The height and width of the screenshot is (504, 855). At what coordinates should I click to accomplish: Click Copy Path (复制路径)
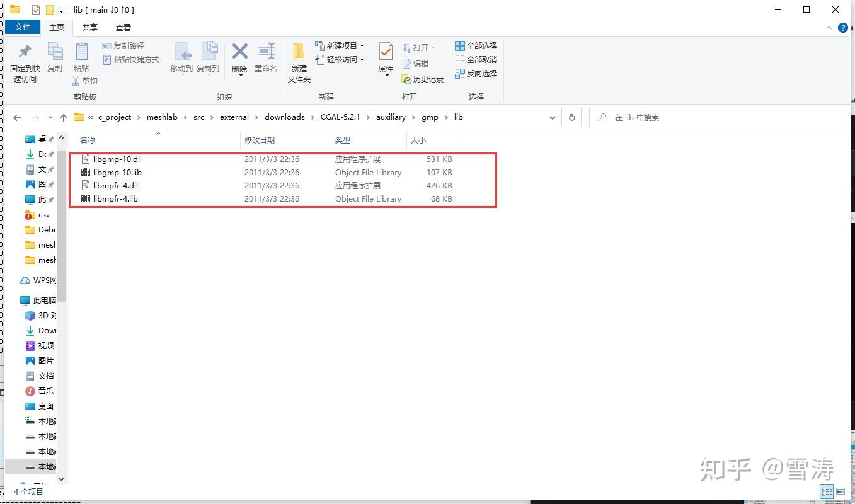(123, 46)
